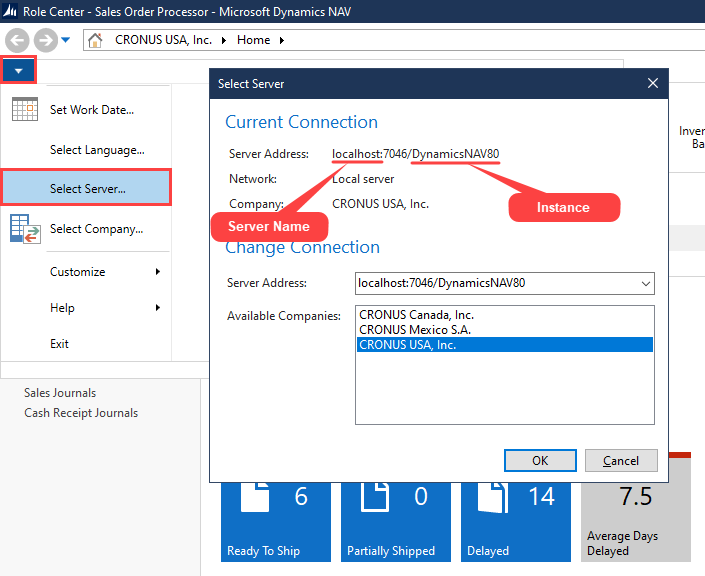Open the Server Address dropdown chevron
The image size is (705, 576).
(646, 284)
